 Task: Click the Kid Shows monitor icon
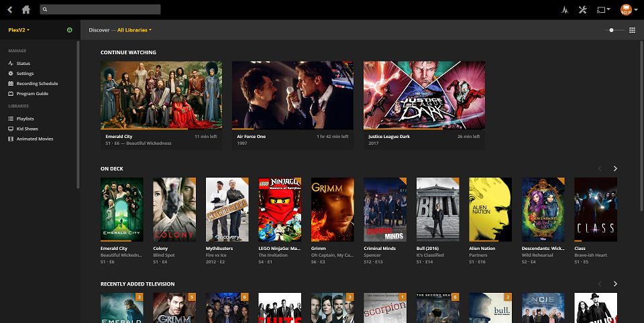11,129
